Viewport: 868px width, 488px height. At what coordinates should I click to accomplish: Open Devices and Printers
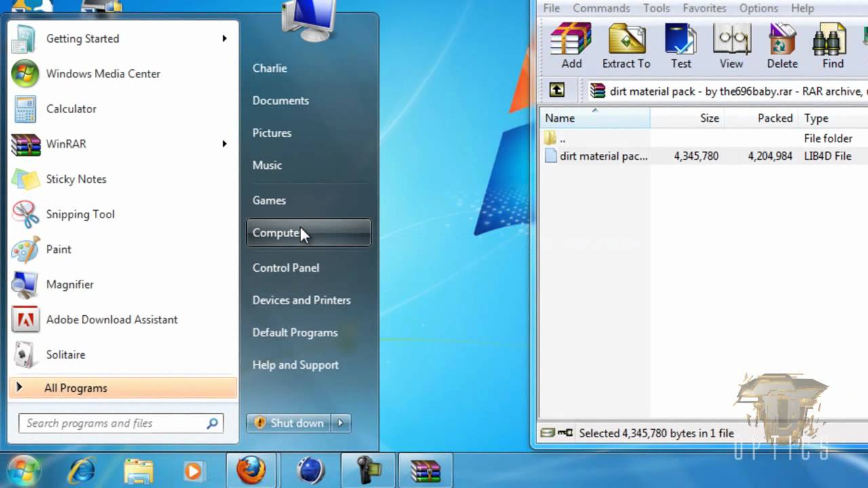(x=301, y=300)
